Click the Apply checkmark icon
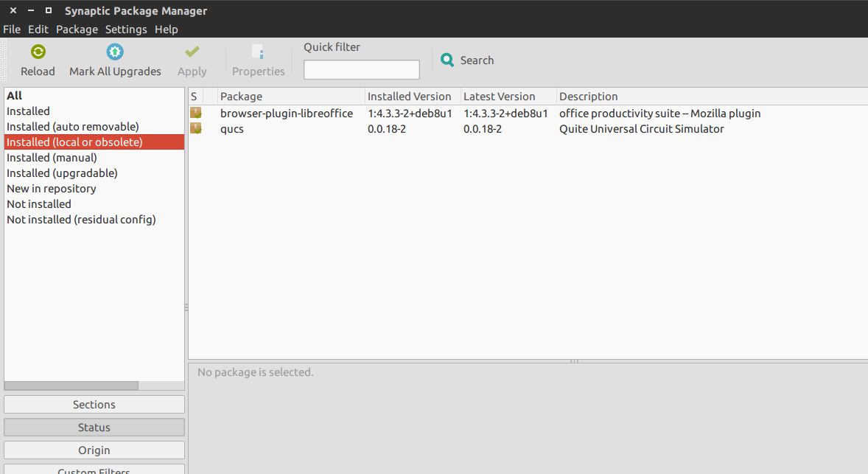868x474 pixels. (x=192, y=52)
